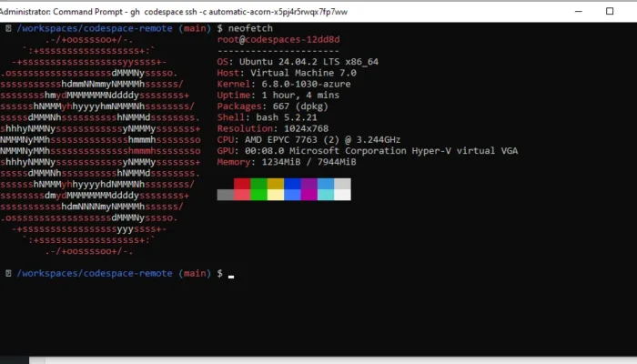The image size is (637, 364).
Task: Click the green color block, top row
Action: [258, 184]
